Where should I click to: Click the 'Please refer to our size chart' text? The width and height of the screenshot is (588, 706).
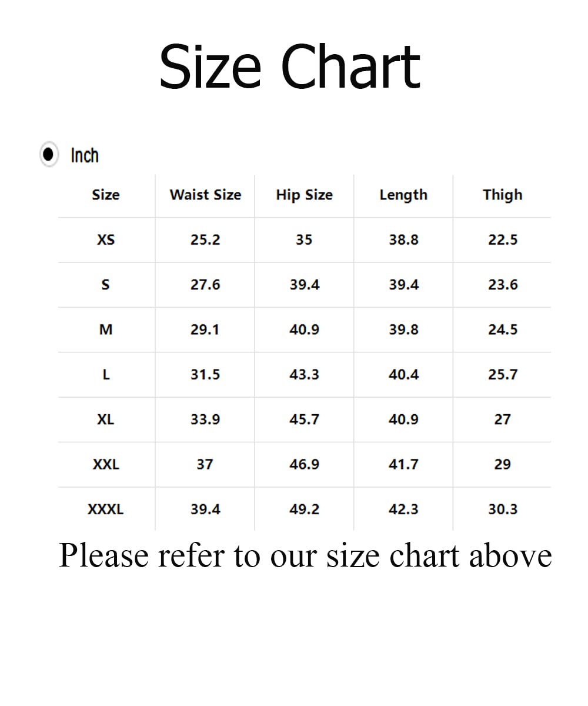coord(305,555)
